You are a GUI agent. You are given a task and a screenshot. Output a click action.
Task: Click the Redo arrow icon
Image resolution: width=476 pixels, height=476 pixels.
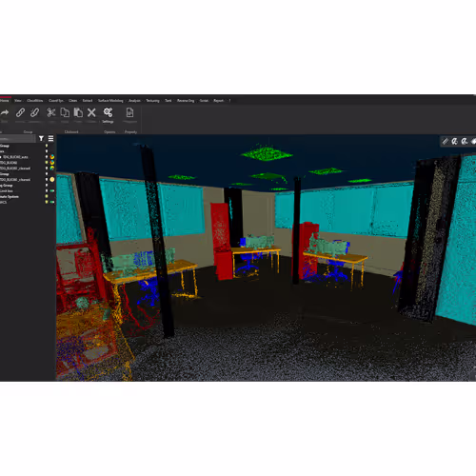pyautogui.click(x=5, y=112)
